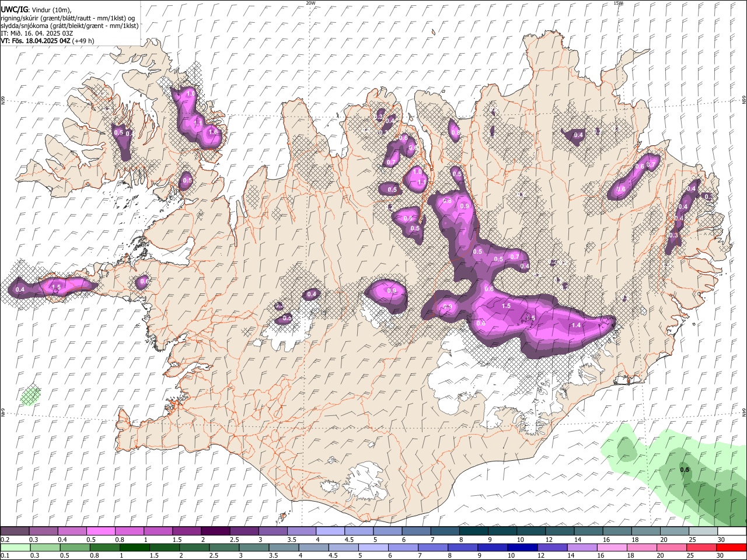The width and height of the screenshot is (747, 560).
Task: Select the upper legend swatch labeled 0.5
Action: click(101, 531)
